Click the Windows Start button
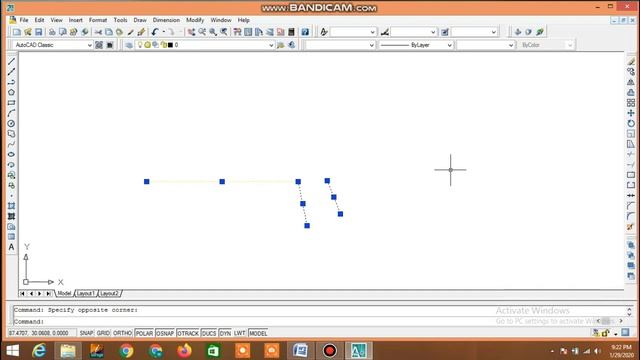Viewport: 640px width, 360px height. pos(12,351)
